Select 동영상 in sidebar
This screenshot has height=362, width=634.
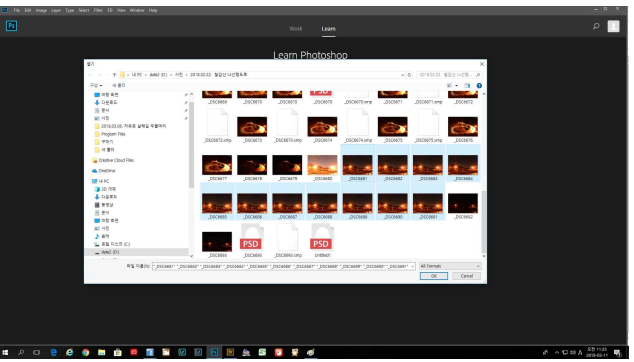coord(104,205)
